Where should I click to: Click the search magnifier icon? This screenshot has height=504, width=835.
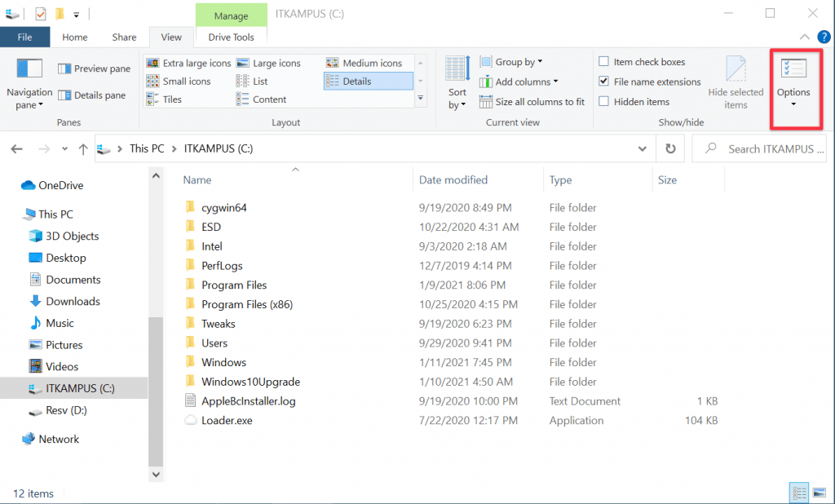[710, 148]
